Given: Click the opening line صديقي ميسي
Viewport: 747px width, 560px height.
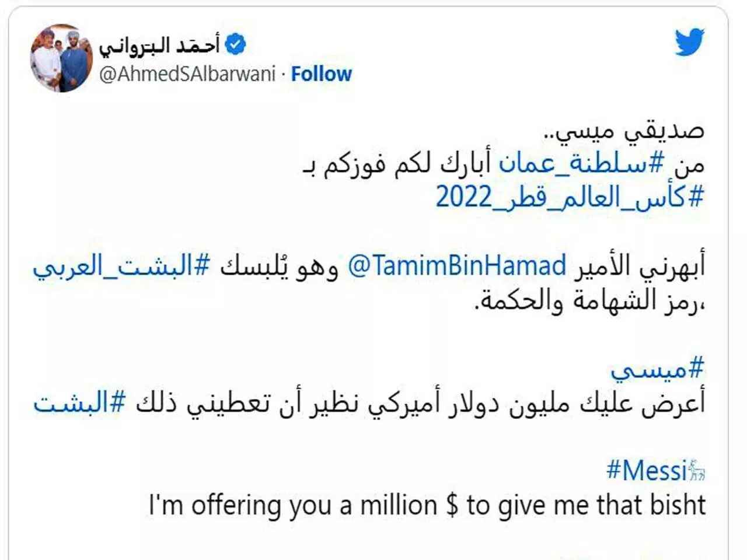Looking at the screenshot, I should [x=623, y=131].
